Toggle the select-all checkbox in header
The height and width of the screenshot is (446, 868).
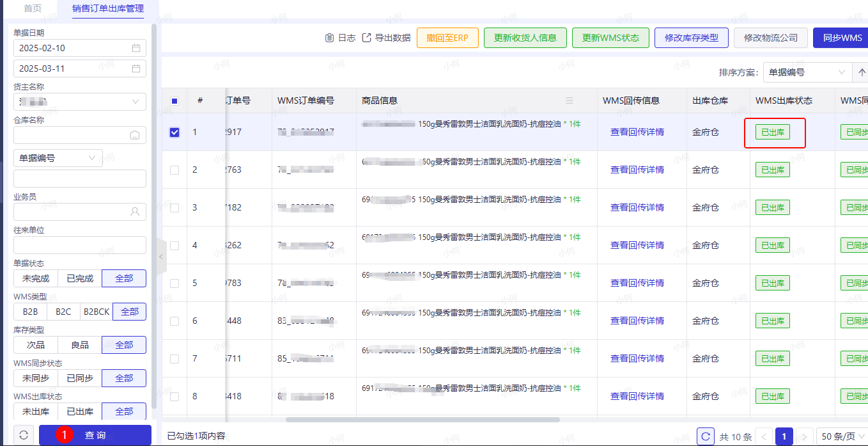coord(174,100)
